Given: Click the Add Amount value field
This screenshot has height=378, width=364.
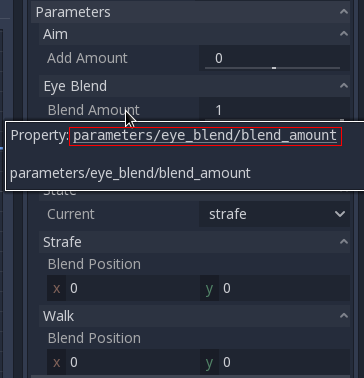Looking at the screenshot, I should click(x=275, y=58).
